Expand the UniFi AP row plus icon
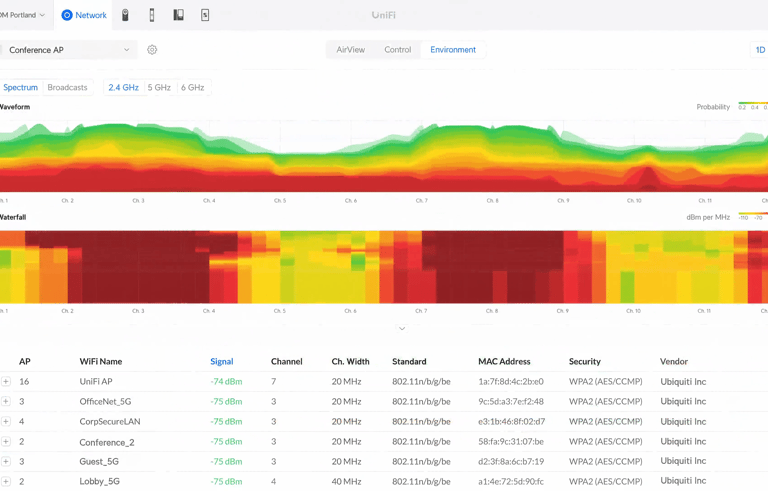Screen dimensions: 768x491 6,381
